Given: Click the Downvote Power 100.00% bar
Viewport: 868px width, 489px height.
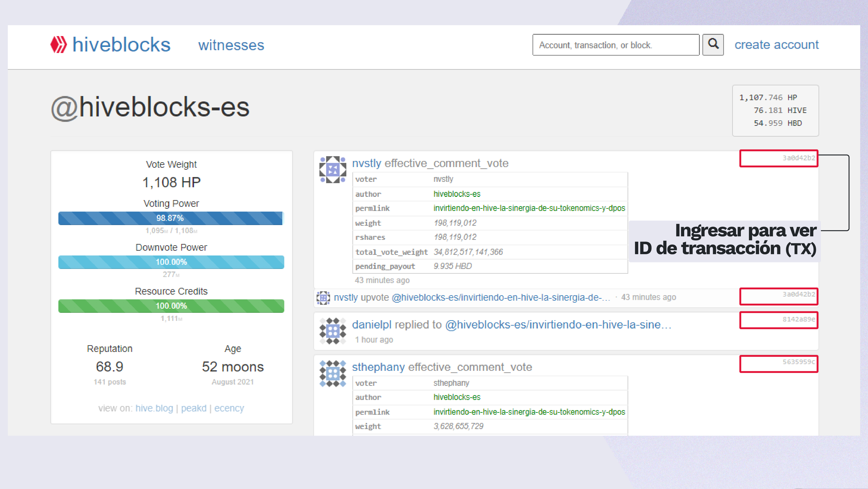Looking at the screenshot, I should 171,262.
